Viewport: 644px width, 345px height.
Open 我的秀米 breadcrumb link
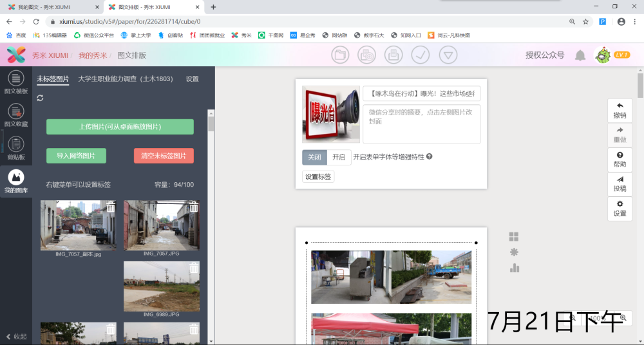[93, 55]
